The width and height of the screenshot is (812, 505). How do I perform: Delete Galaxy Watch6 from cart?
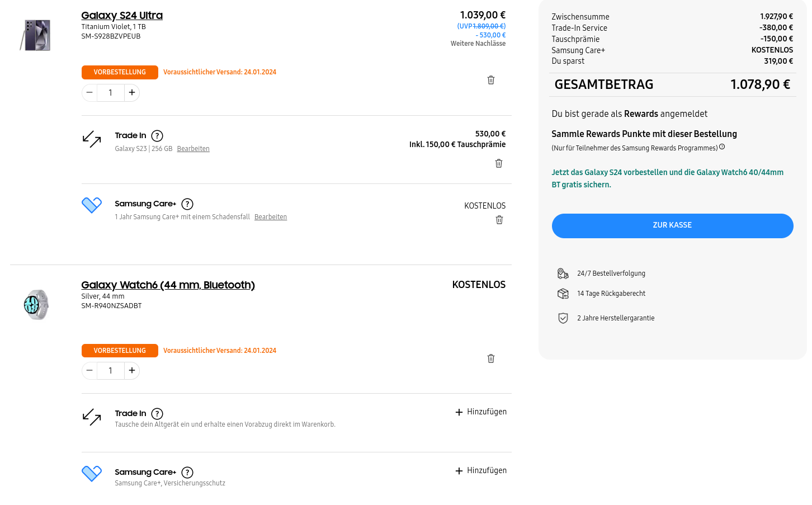pos(491,358)
